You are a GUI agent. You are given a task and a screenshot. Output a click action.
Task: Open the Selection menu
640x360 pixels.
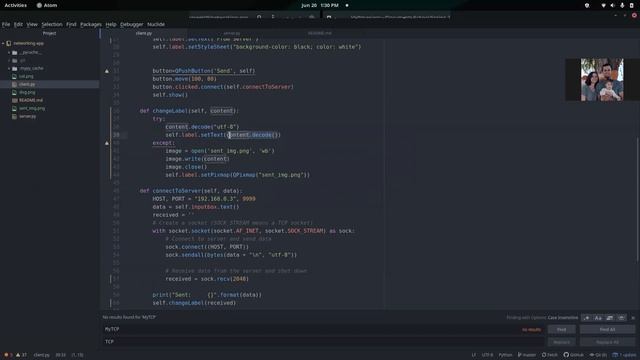coord(52,24)
